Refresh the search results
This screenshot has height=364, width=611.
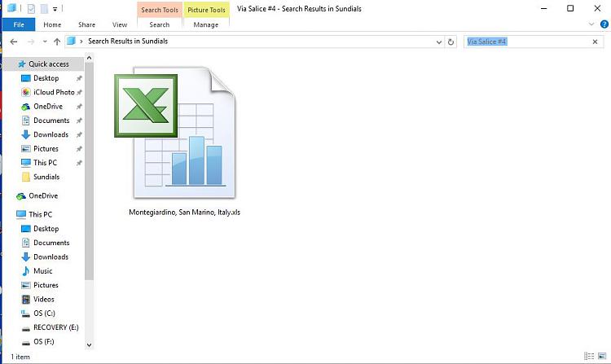point(451,42)
